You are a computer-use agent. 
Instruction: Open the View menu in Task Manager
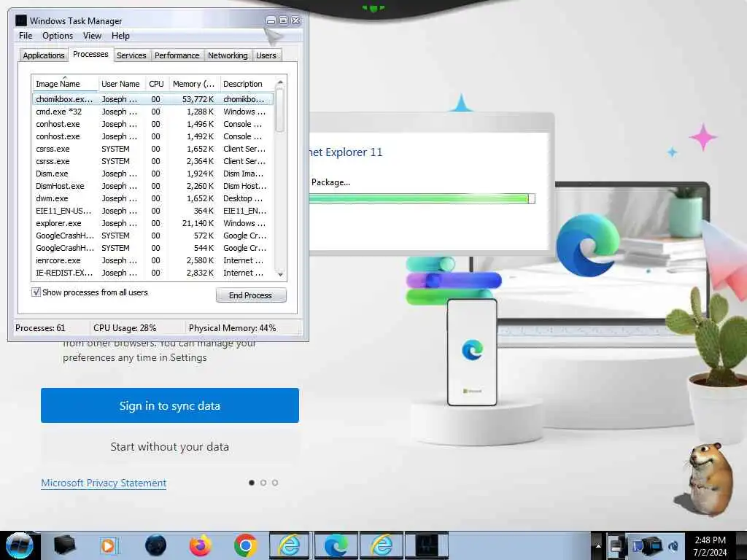click(x=92, y=36)
